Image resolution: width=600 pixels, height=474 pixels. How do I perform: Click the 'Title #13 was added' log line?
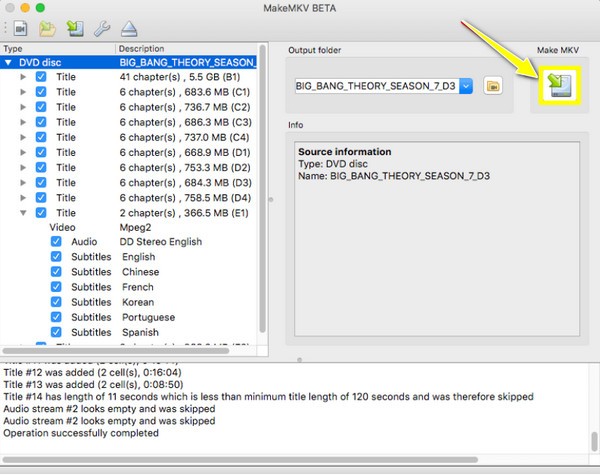coord(93,384)
